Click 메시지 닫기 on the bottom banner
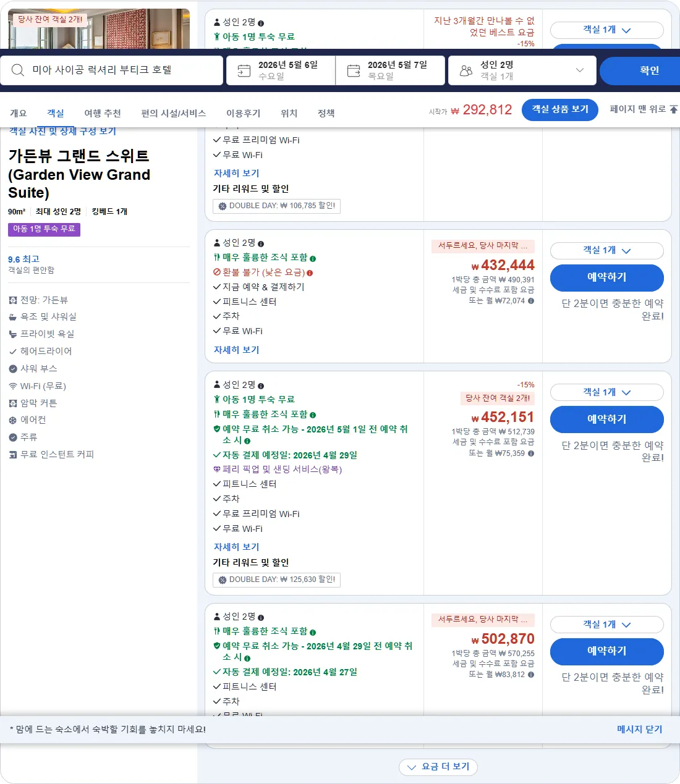This screenshot has width=680, height=784. click(640, 730)
